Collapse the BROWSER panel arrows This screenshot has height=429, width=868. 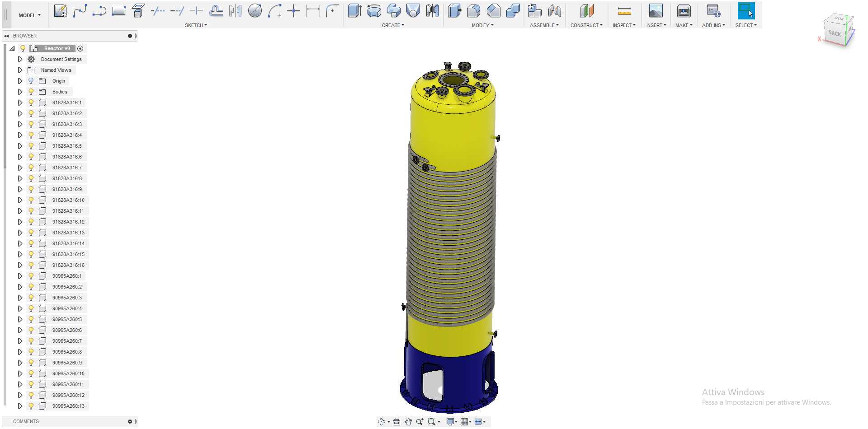click(x=6, y=36)
